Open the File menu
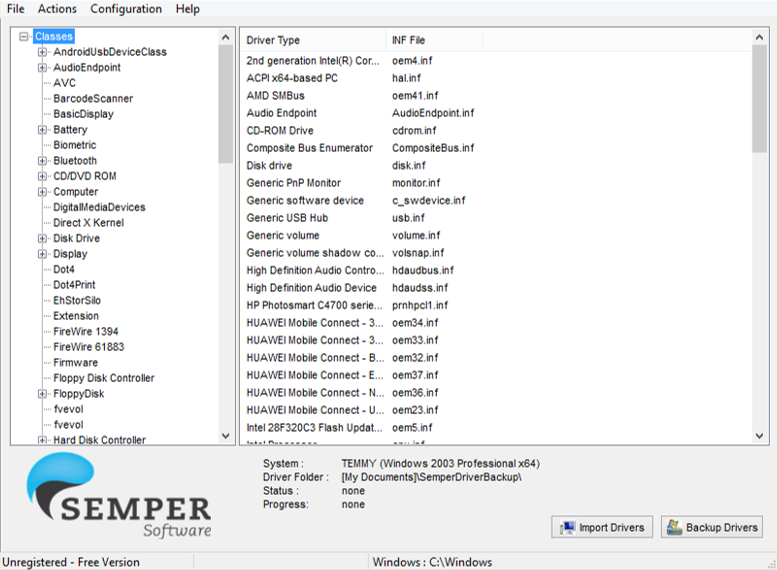 point(16,9)
